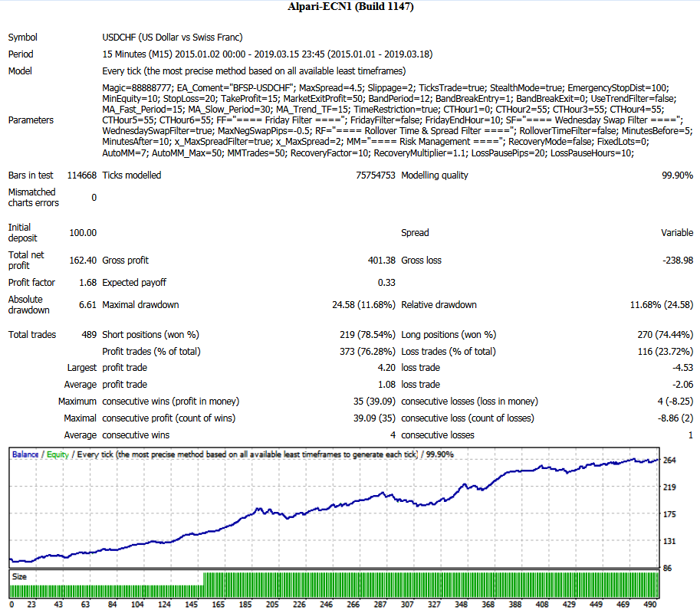Click the Expected payoff value 0.33
This screenshot has width=700, height=610.
point(386,283)
